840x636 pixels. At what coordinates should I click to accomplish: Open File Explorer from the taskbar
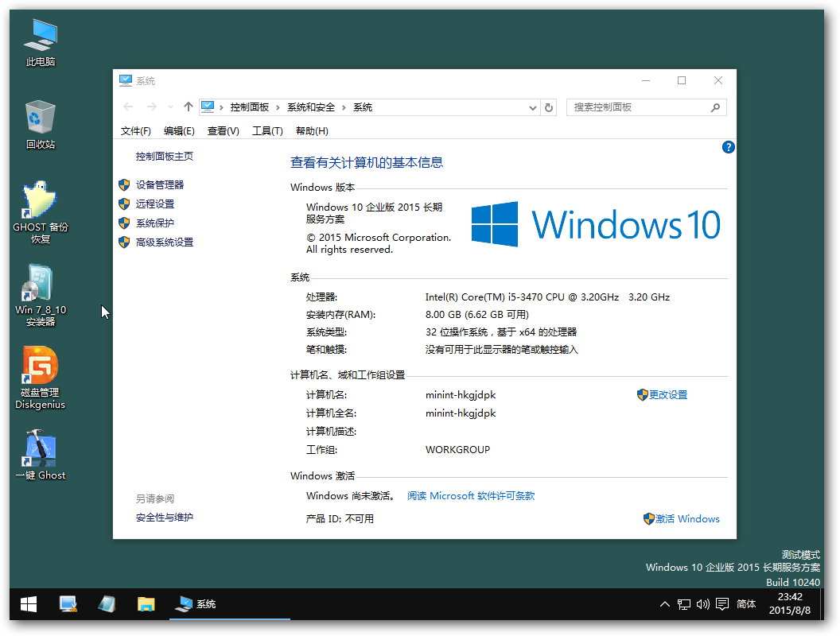(146, 604)
